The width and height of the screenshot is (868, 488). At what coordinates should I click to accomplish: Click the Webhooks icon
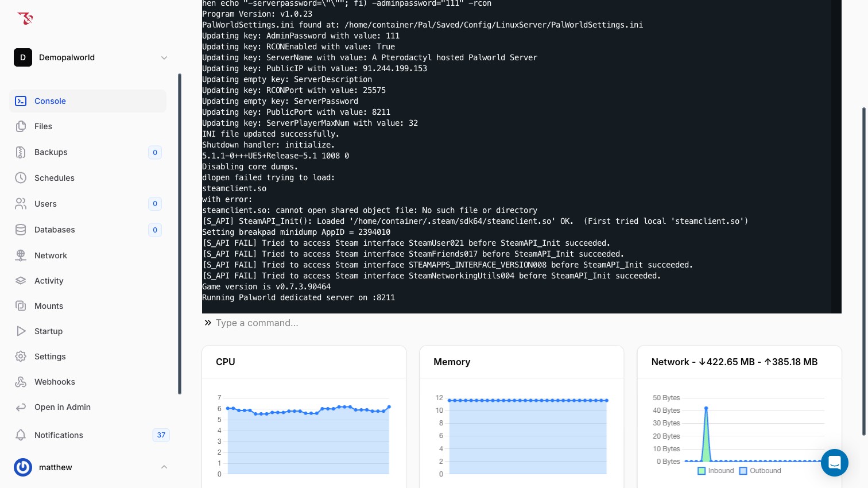point(21,382)
